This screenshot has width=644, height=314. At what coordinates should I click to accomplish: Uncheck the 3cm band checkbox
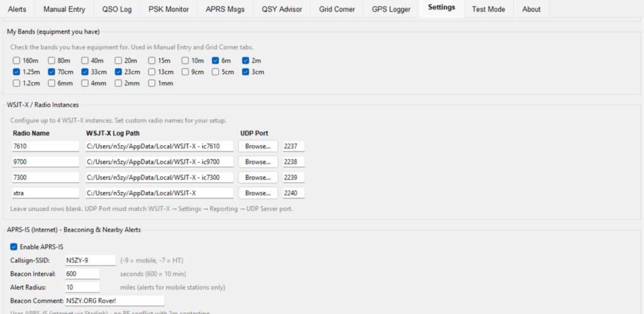[x=245, y=72]
